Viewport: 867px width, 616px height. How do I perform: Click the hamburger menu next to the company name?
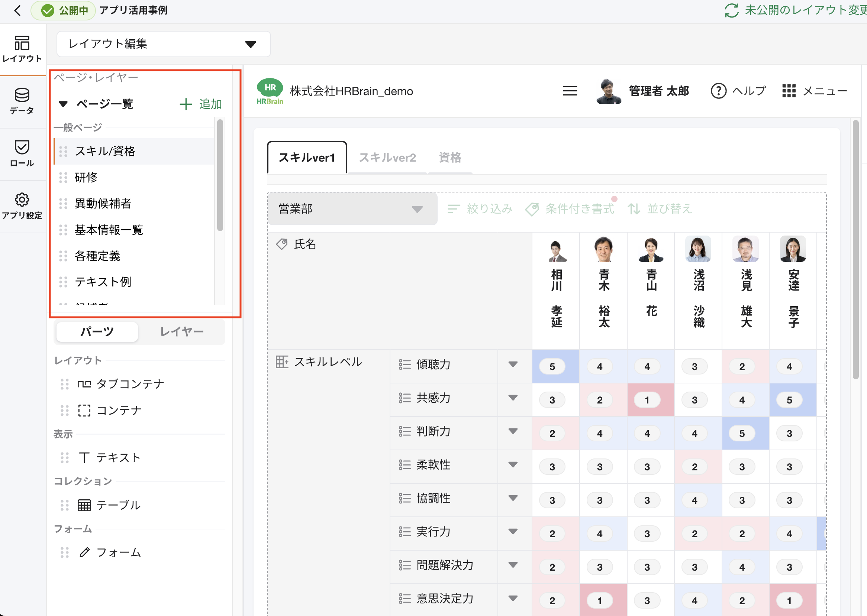pos(570,91)
